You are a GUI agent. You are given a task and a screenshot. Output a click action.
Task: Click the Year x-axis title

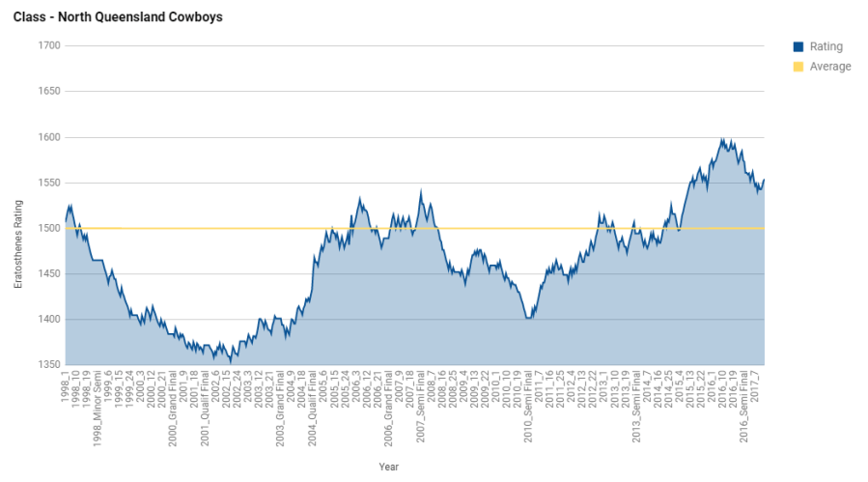pos(388,467)
